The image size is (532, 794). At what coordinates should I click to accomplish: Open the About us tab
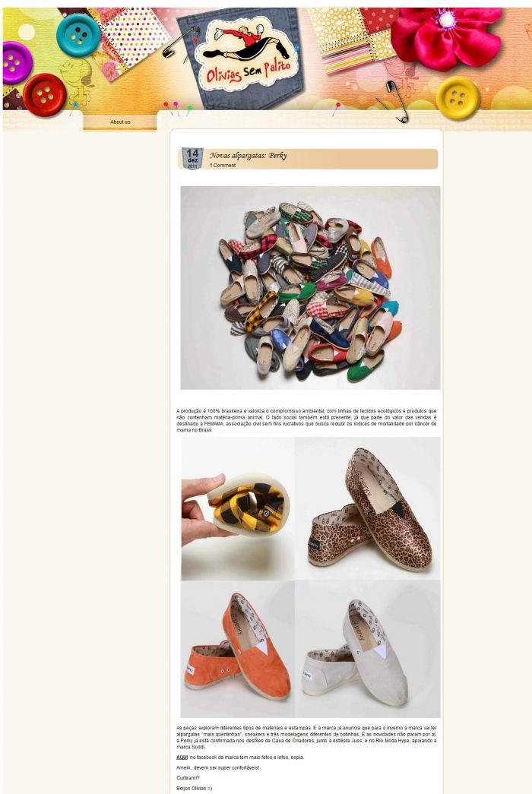(120, 122)
